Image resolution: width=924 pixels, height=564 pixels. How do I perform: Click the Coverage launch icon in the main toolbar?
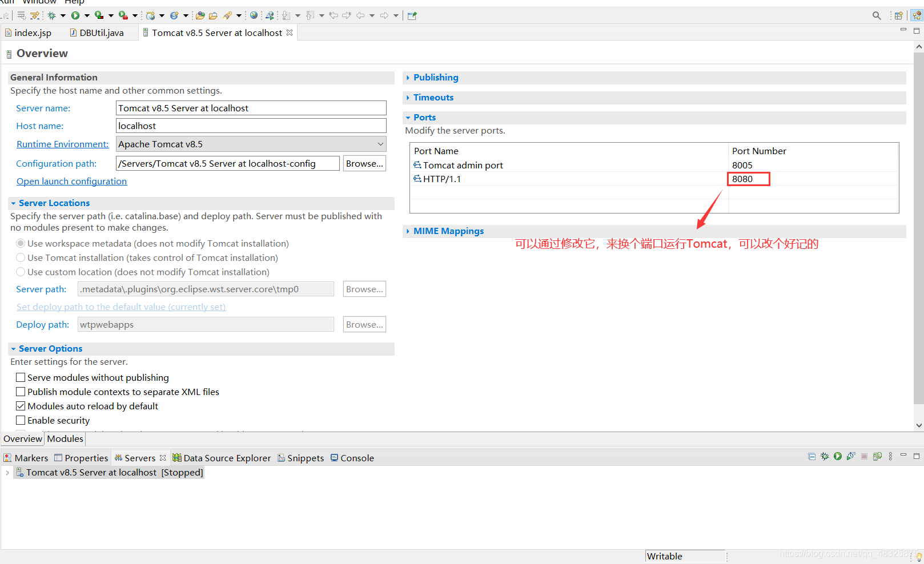[x=99, y=15]
